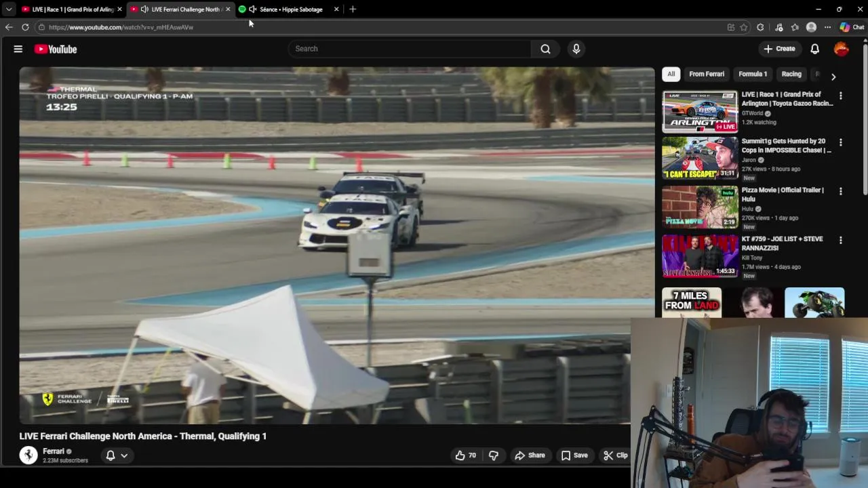This screenshot has width=868, height=488.
Task: Show more filter chips with right arrow
Action: (x=833, y=77)
